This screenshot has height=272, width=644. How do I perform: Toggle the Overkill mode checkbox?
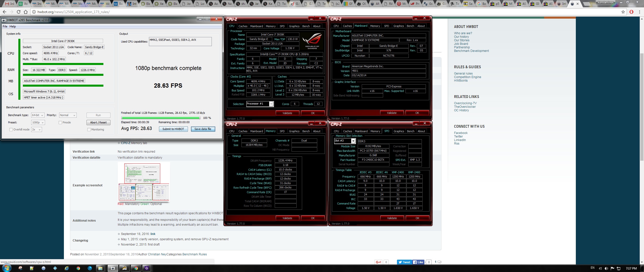pyautogui.click(x=11, y=129)
